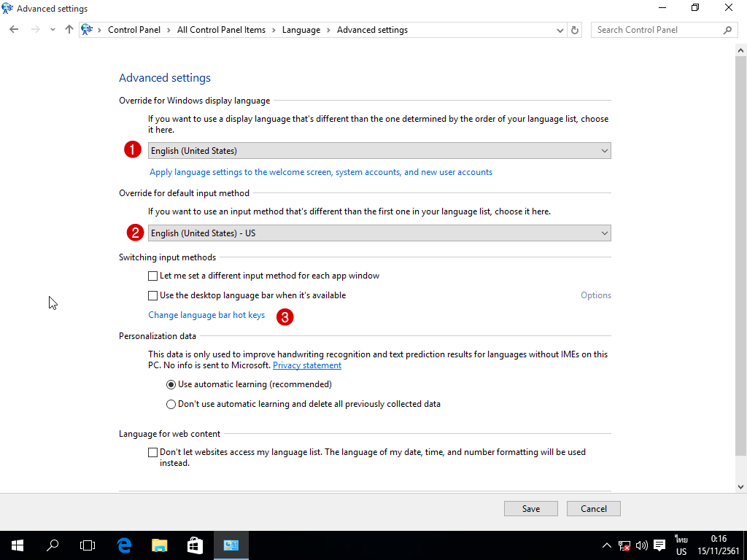Image resolution: width=747 pixels, height=560 pixels.
Task: Tick 'Don't let websites access my language list'
Action: click(152, 452)
